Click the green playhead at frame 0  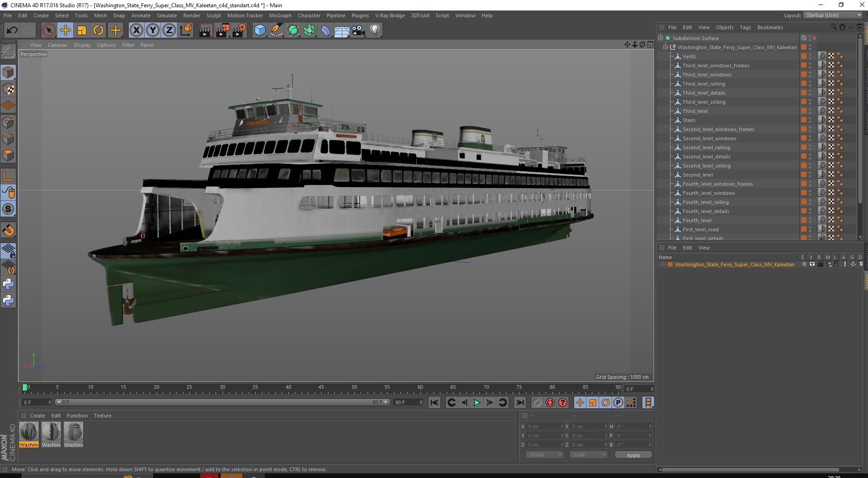[25, 388]
